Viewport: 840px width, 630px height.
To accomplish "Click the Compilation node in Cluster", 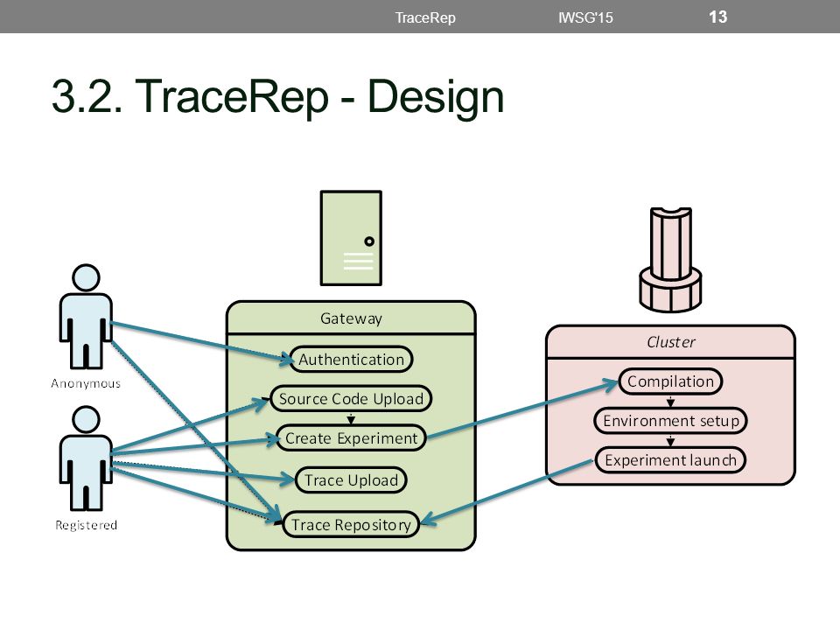I will pos(671,381).
